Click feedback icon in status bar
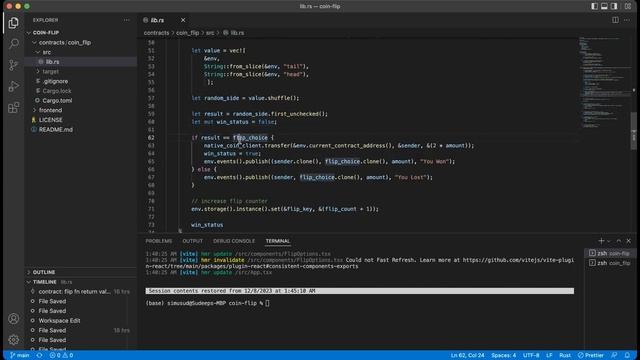 [x=614, y=355]
